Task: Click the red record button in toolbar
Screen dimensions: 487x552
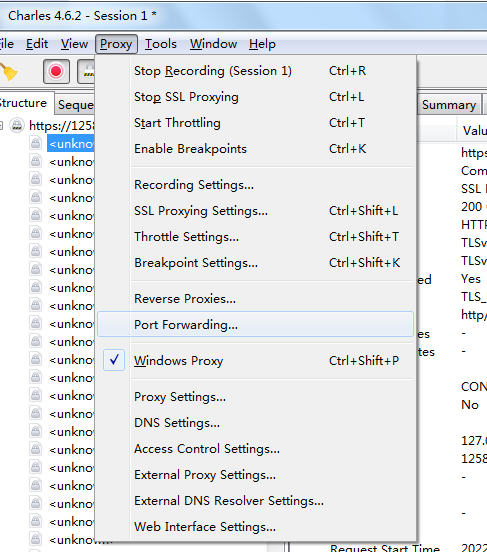Action: pyautogui.click(x=56, y=71)
